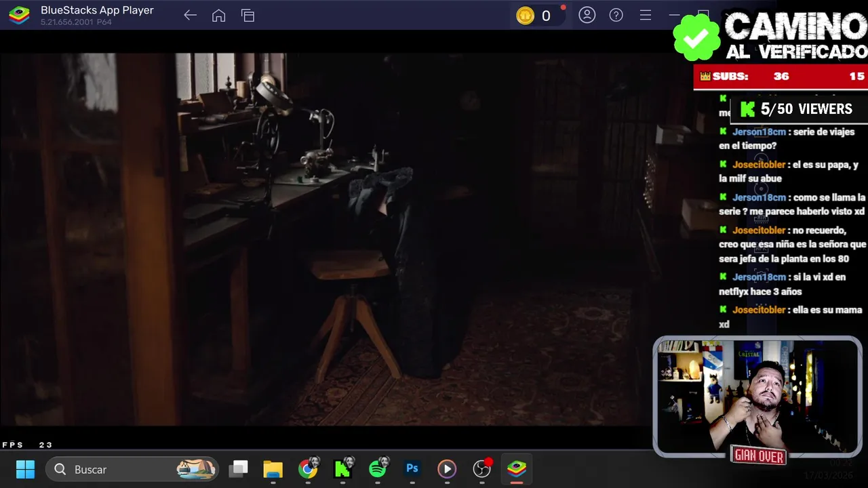Click chat message 'si la vi xd en netflyx'
Image resolution: width=868 pixels, height=488 pixels.
782,284
